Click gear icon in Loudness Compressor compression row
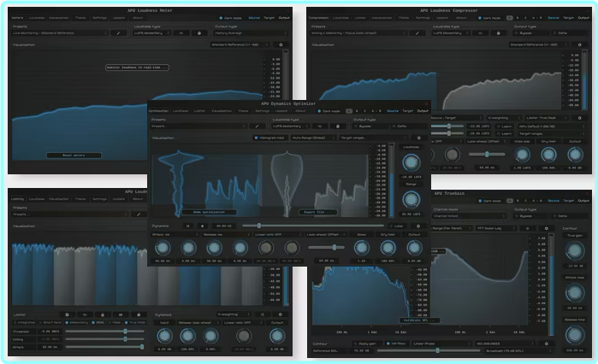 coord(580,118)
